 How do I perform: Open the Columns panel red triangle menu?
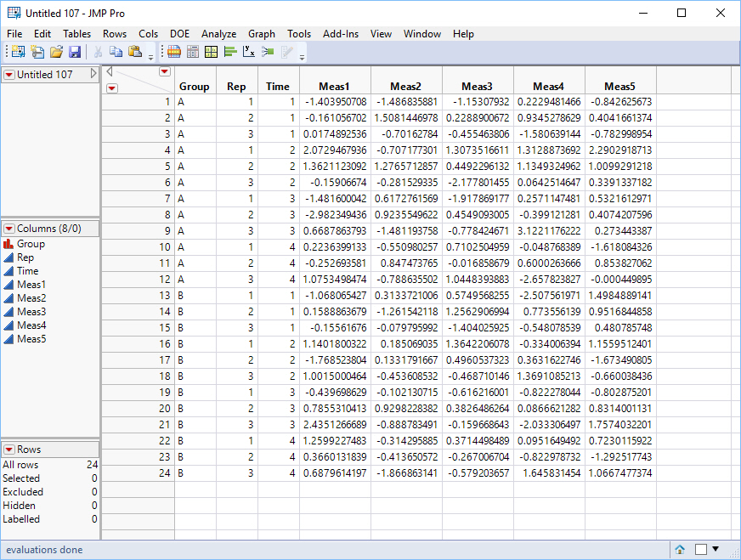8,229
